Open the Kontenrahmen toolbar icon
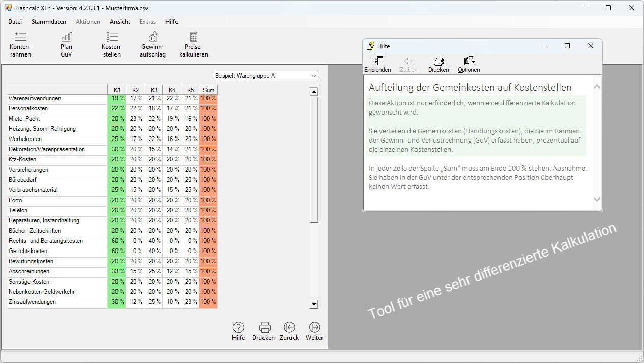 (x=20, y=37)
